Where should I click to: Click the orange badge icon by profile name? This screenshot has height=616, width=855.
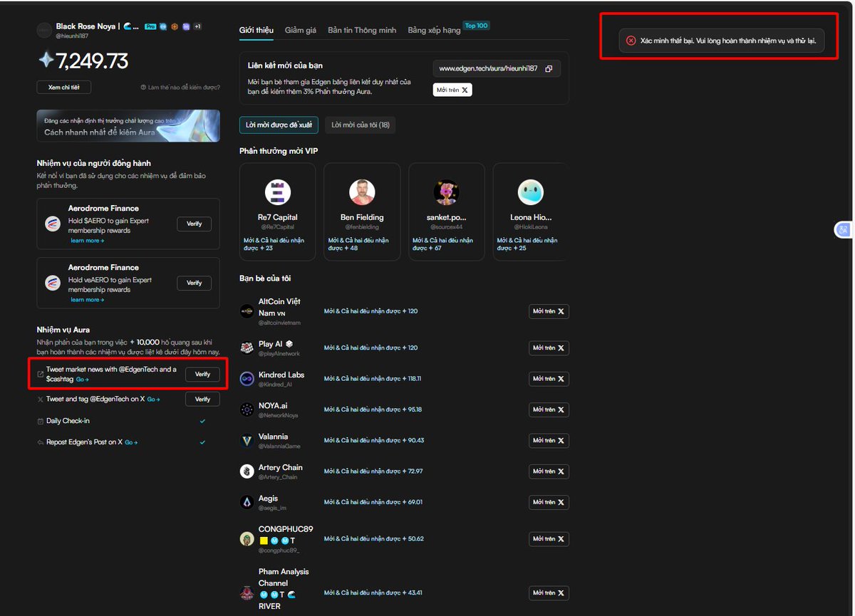(175, 26)
